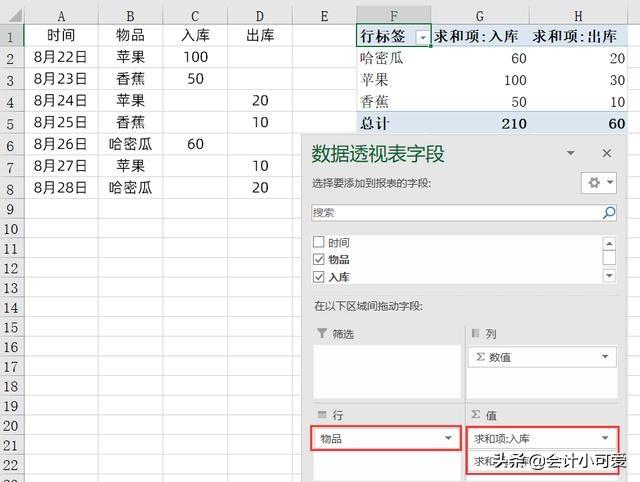Click the select-all corner triangle
The height and width of the screenshot is (482, 640).
click(x=15, y=16)
